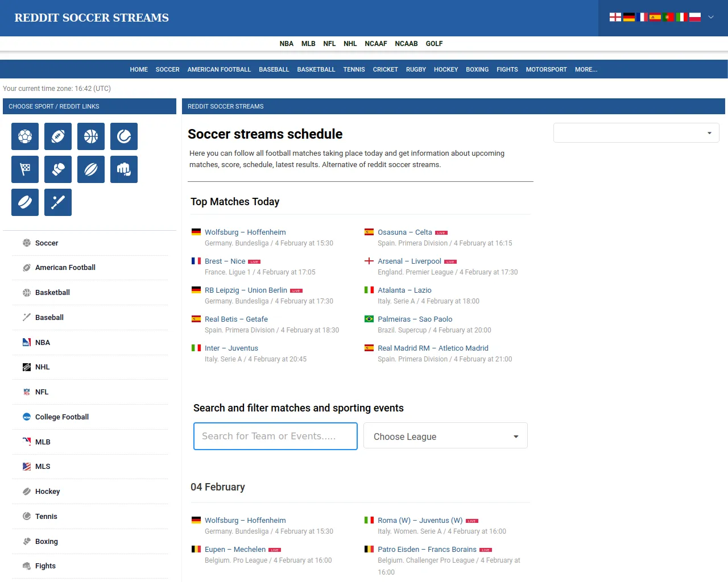Screen dimensions: 728x582
Task: Expand the language flags chevron
Action: point(710,17)
